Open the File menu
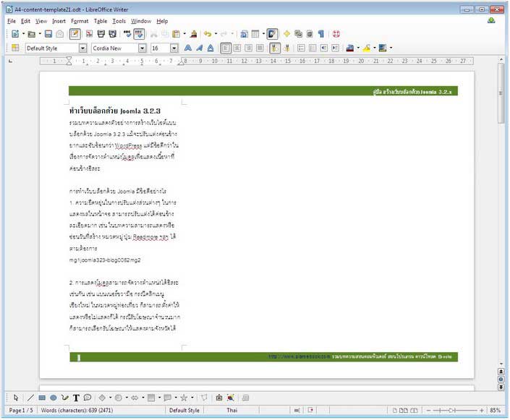Viewport: 510px width, 420px height. 12,21
